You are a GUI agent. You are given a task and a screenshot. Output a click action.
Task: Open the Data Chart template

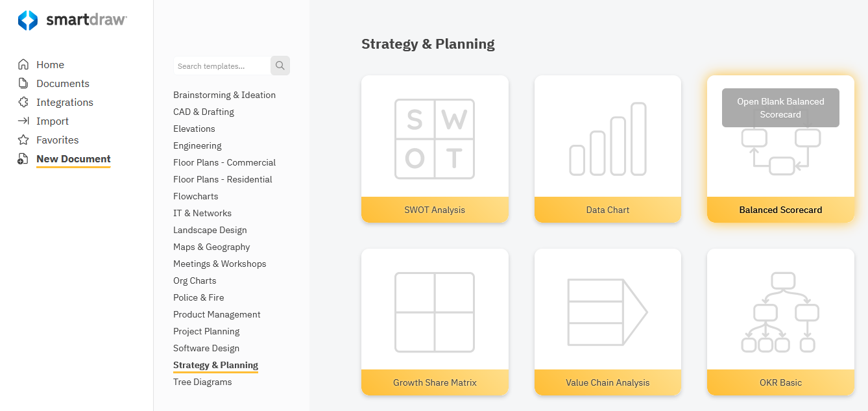click(608, 149)
